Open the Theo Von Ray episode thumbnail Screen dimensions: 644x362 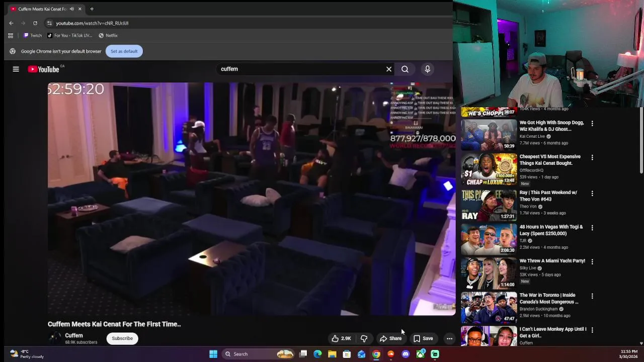(x=489, y=205)
